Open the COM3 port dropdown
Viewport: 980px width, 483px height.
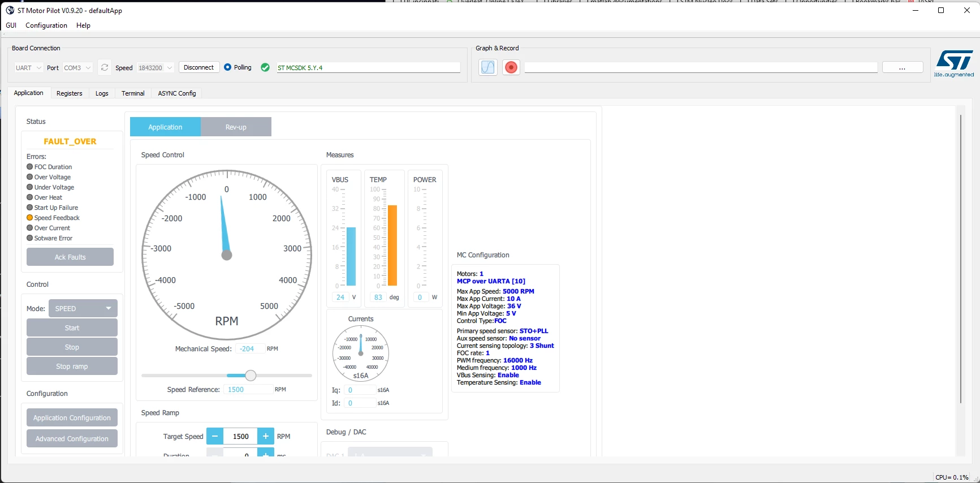tap(77, 68)
